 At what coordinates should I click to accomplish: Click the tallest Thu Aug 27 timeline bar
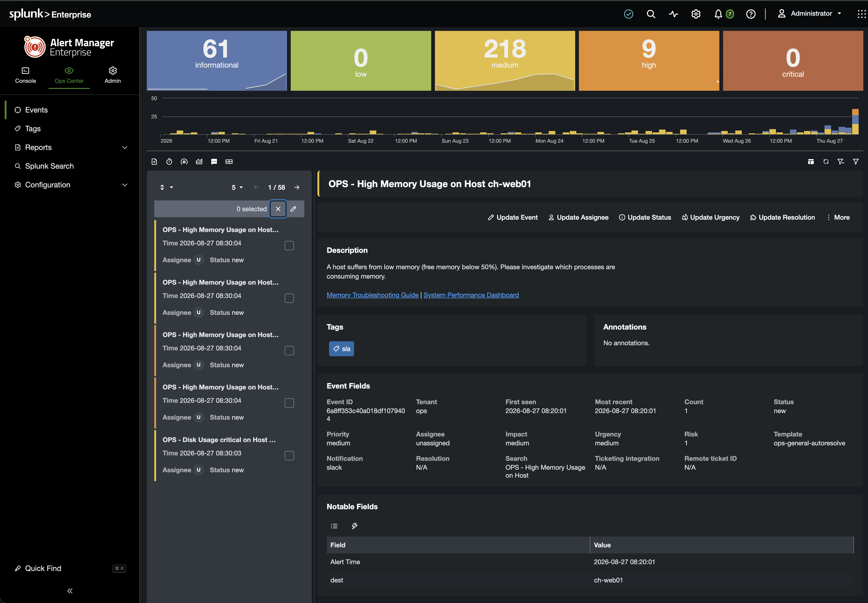pos(855,122)
